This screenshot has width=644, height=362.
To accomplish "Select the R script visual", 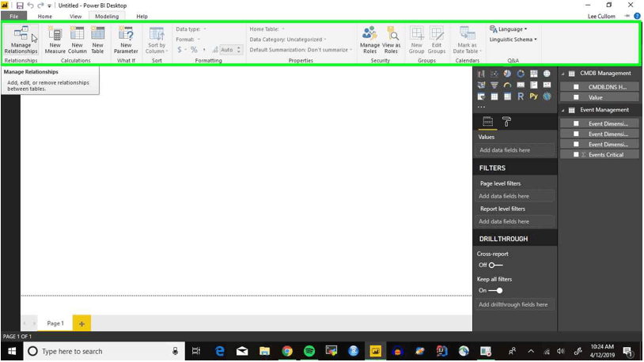I will (521, 96).
